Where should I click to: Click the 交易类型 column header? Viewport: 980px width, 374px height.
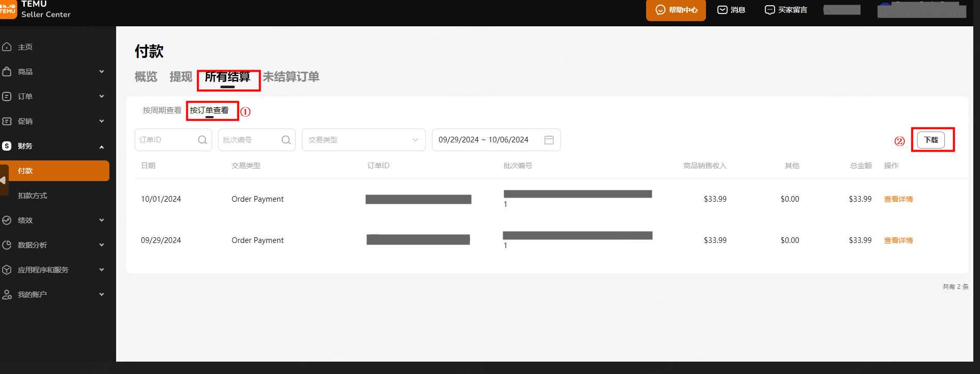(246, 166)
